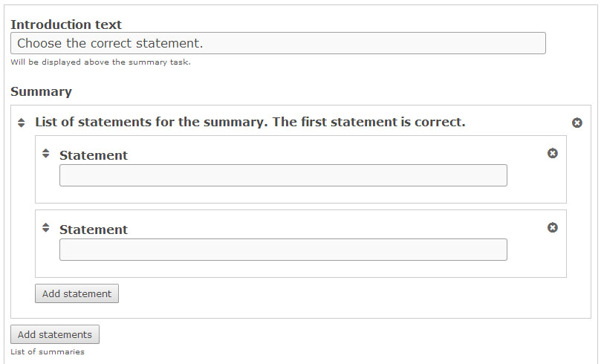Image resolution: width=604 pixels, height=364 pixels.
Task: Click the Introduction text label
Action: point(66,25)
